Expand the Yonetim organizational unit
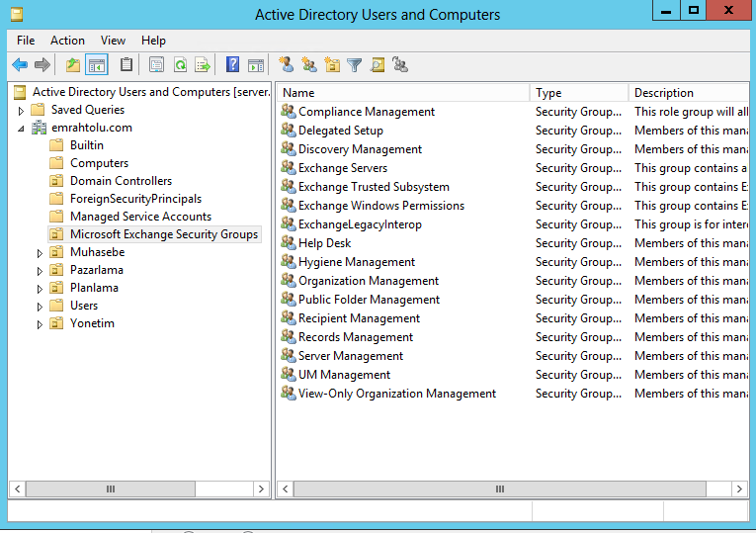 tap(40, 324)
